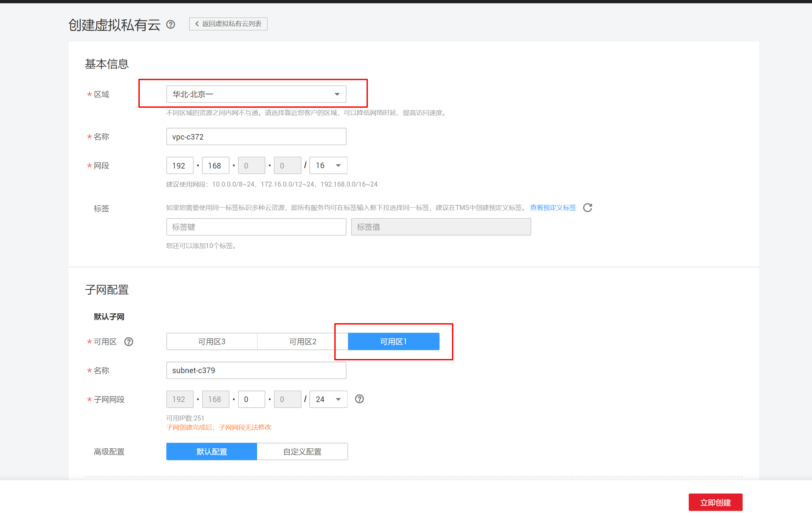Click subnet name field subnet-c379
This screenshot has height=517, width=812.
[x=256, y=371]
